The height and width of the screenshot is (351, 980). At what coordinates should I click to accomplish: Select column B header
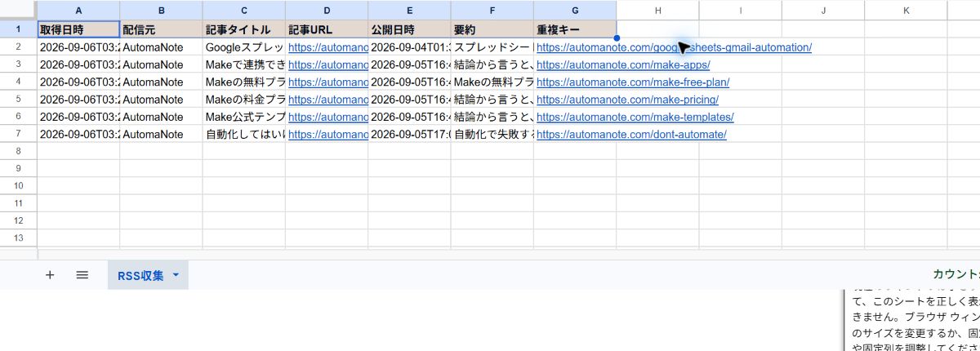[x=162, y=11]
